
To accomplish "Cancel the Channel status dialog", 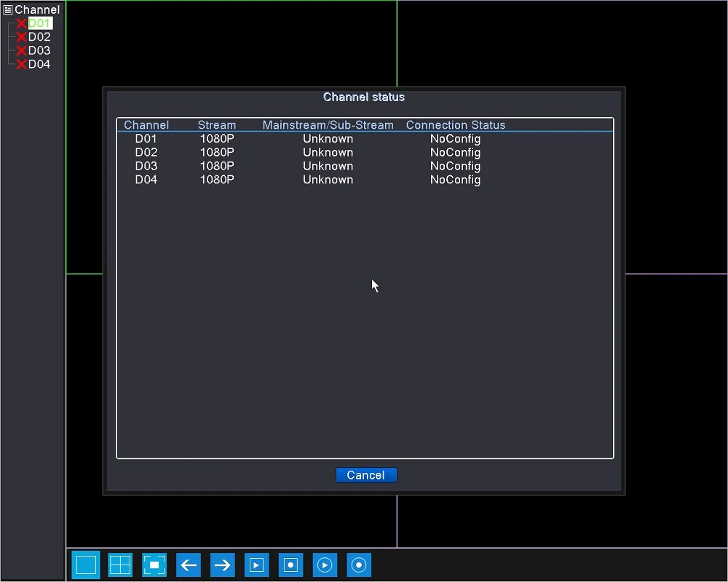I will (366, 475).
